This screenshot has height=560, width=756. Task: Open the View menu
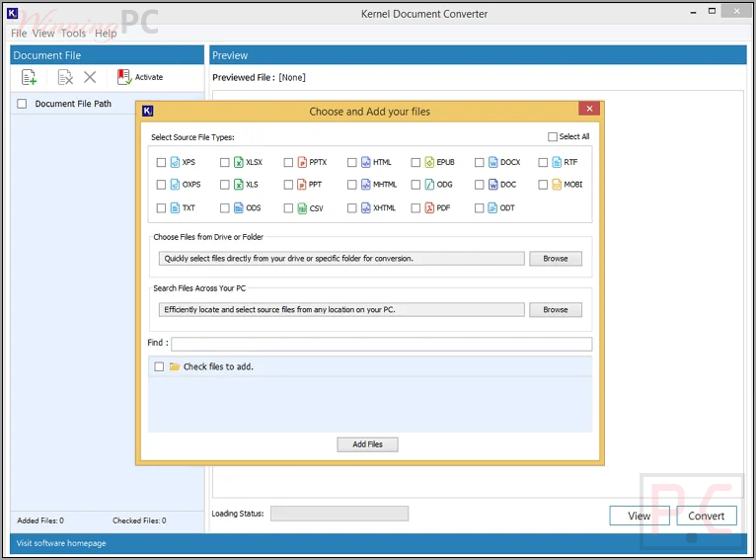(x=43, y=34)
